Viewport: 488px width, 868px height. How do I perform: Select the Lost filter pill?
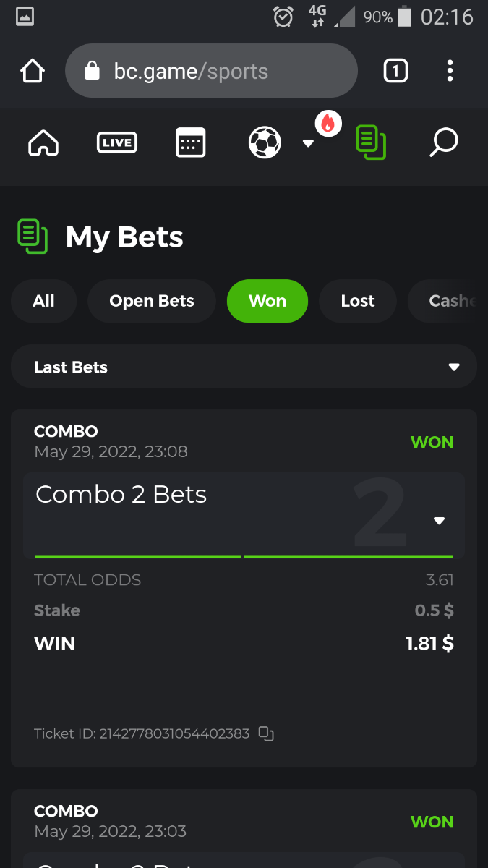pyautogui.click(x=358, y=301)
